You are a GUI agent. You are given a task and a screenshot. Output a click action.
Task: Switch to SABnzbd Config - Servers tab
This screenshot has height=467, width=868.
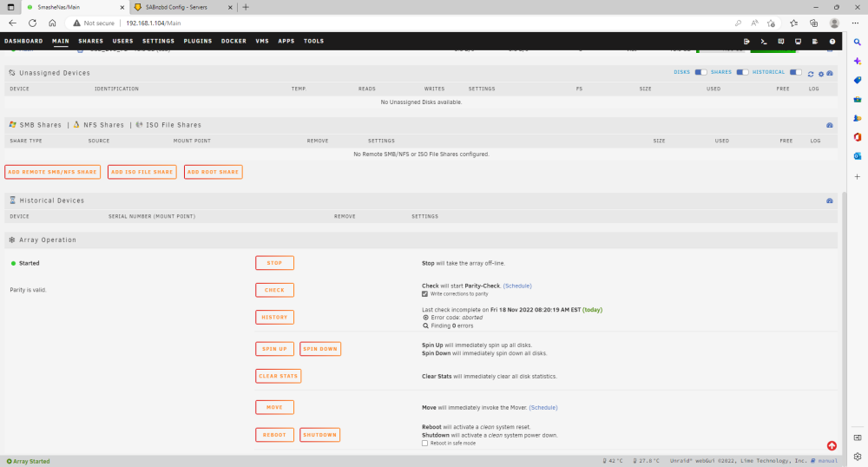click(x=183, y=7)
